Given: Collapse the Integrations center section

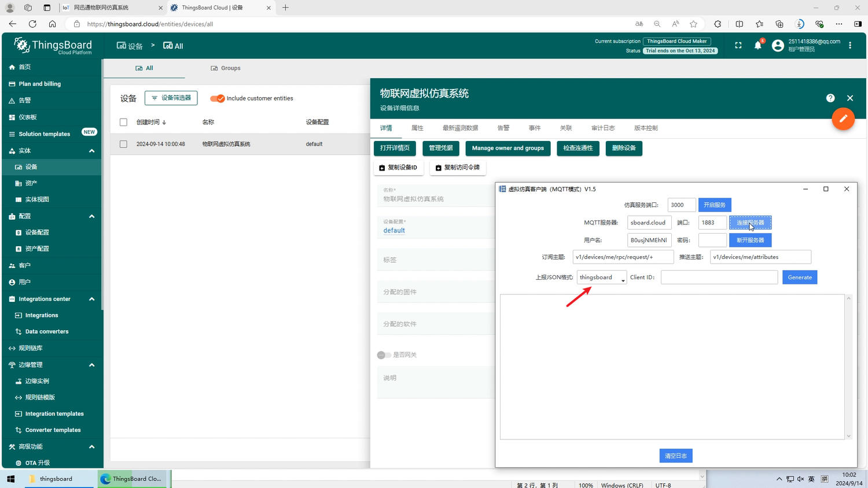Looking at the screenshot, I should pos(91,299).
